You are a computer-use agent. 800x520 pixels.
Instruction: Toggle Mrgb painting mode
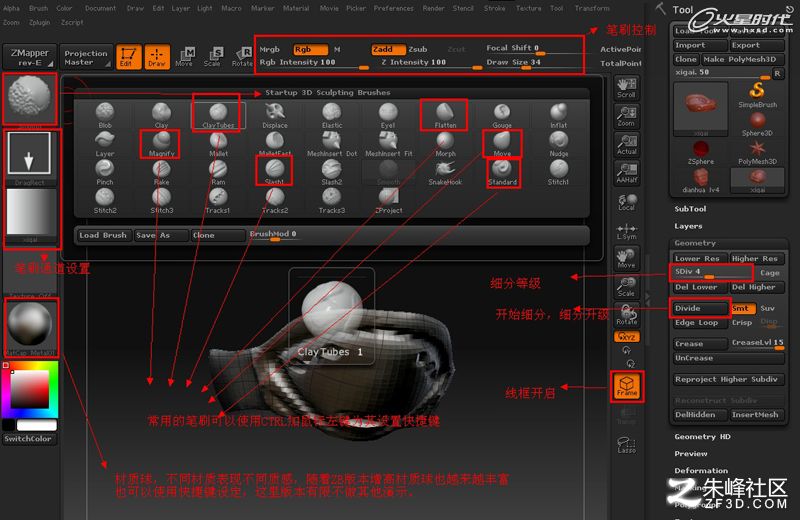pos(270,49)
